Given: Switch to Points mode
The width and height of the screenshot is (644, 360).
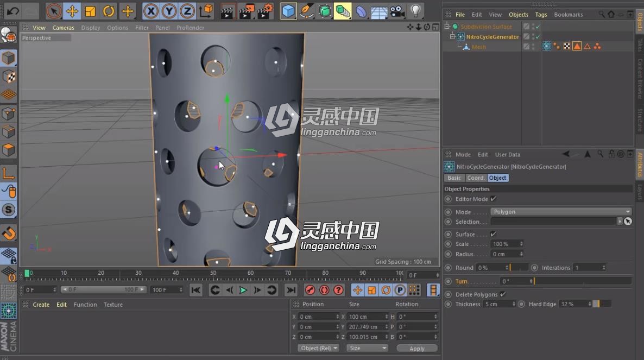Looking at the screenshot, I should point(9,113).
